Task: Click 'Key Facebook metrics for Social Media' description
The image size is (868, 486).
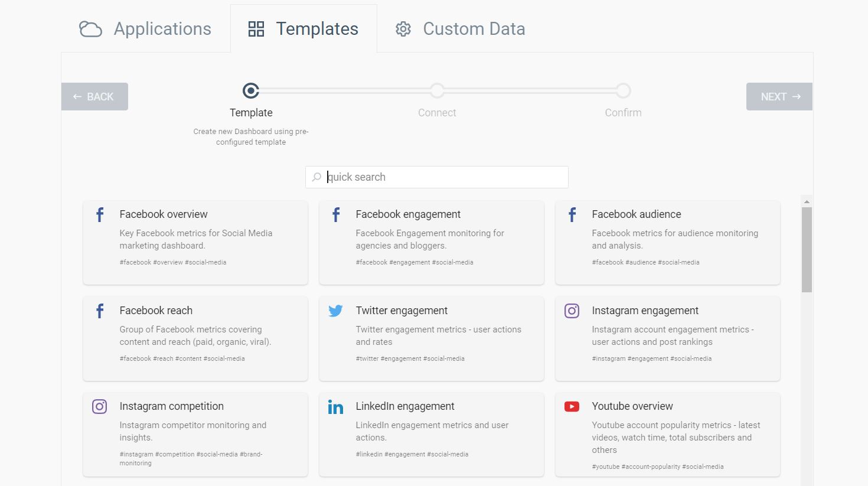Action: (196, 239)
